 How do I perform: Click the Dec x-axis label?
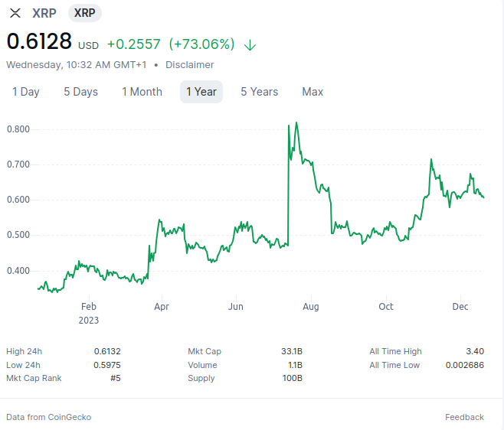tap(460, 307)
